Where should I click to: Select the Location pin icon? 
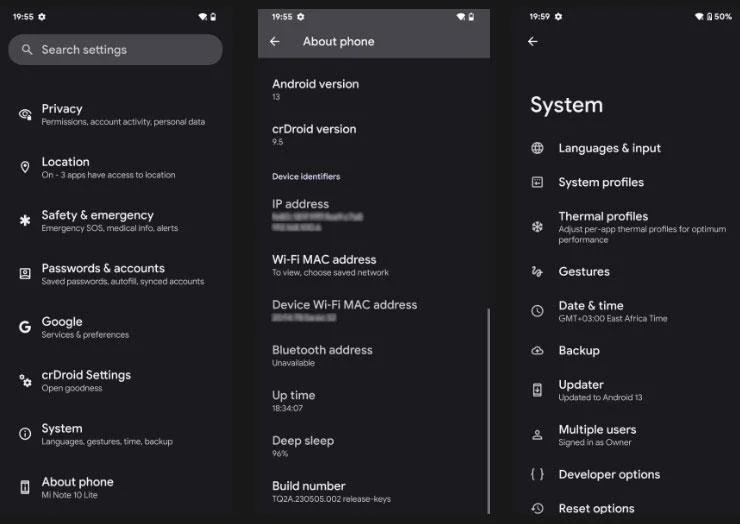click(25, 167)
